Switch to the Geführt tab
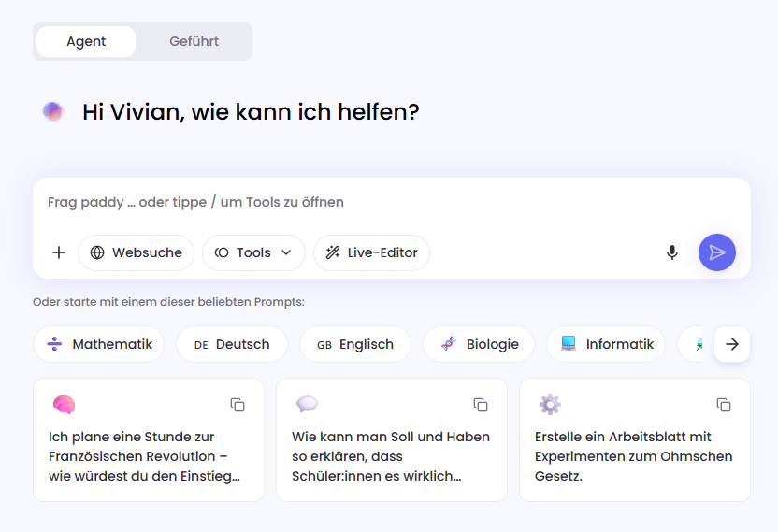This screenshot has height=532, width=778. [194, 42]
